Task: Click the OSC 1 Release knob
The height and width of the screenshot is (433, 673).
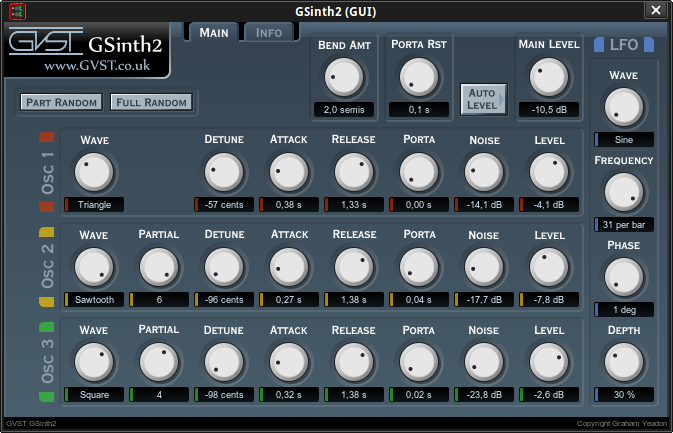Action: [x=354, y=172]
